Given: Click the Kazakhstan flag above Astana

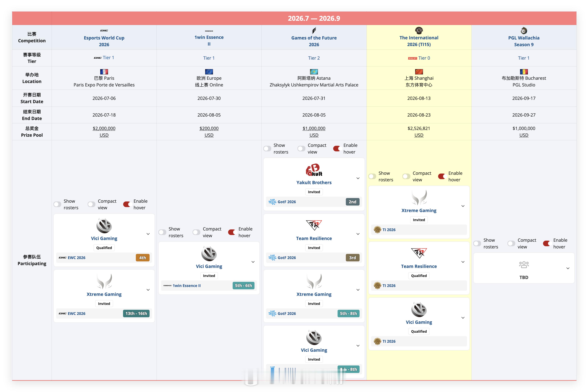Looking at the screenshot, I should (314, 72).
